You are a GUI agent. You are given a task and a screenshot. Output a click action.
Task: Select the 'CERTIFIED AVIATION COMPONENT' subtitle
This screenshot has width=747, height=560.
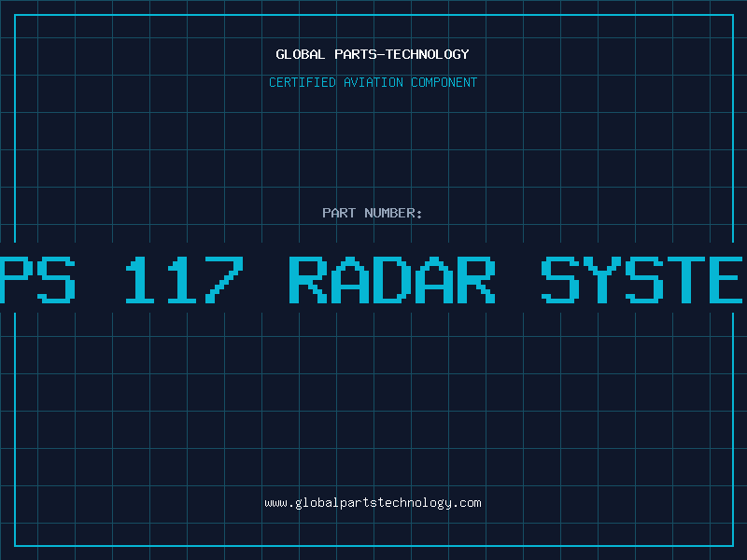pos(373,82)
